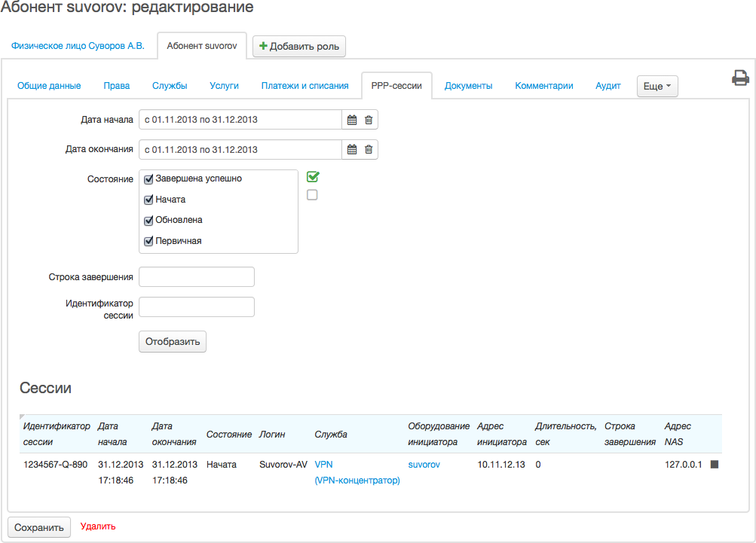Click the red Удалить link
Screen dimensions: 756x543
(98, 526)
